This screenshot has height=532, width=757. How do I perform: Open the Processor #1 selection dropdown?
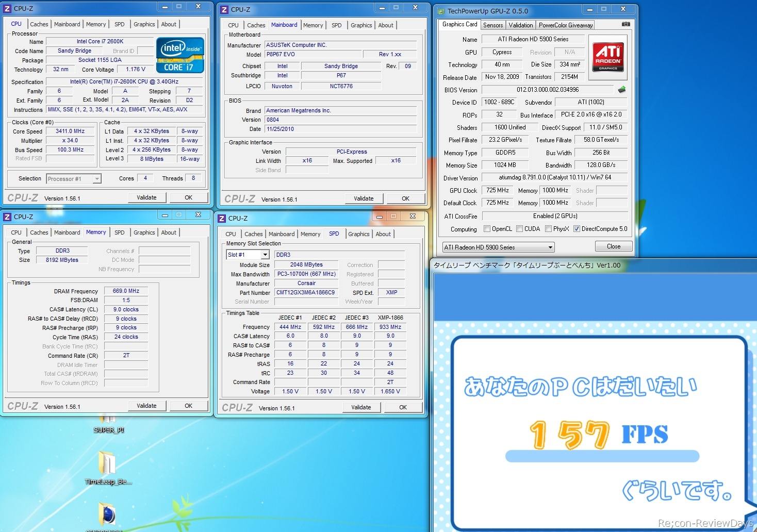[74, 179]
